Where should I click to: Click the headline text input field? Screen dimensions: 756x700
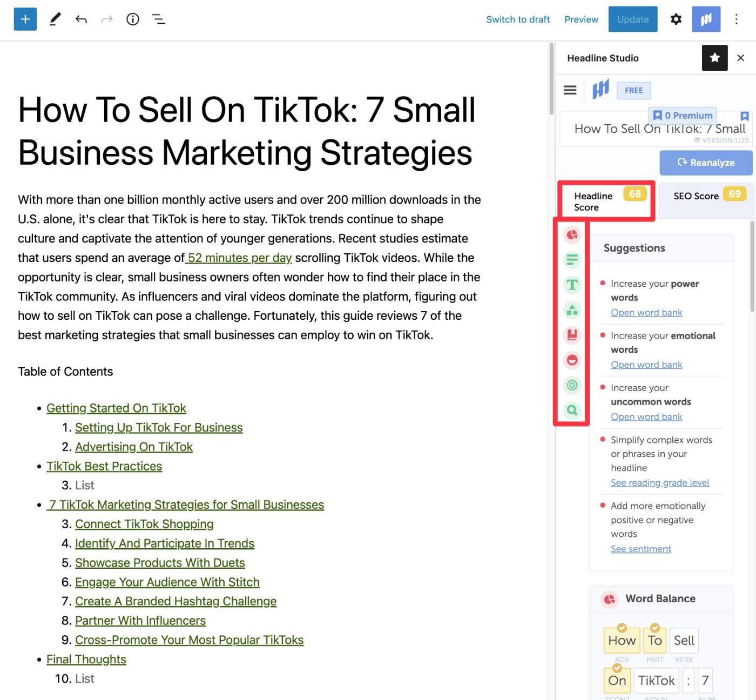[657, 129]
